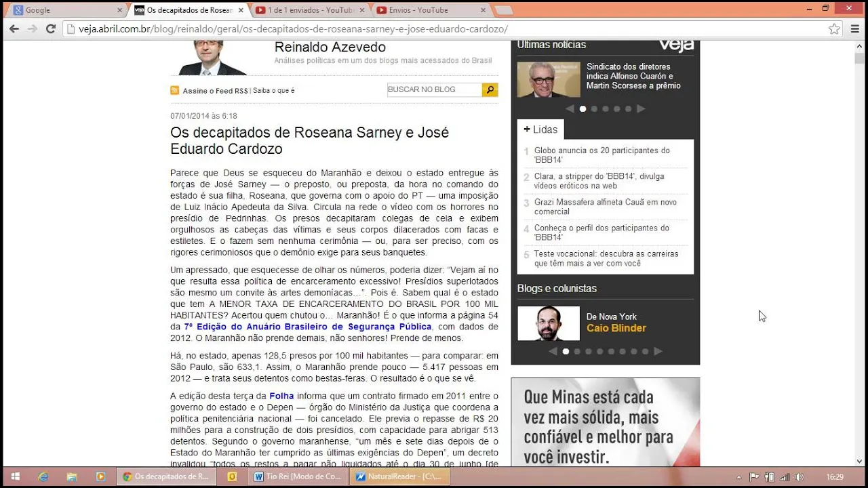Open the media player taskbar icon
Viewport: 868px width, 488px height.
click(100, 476)
